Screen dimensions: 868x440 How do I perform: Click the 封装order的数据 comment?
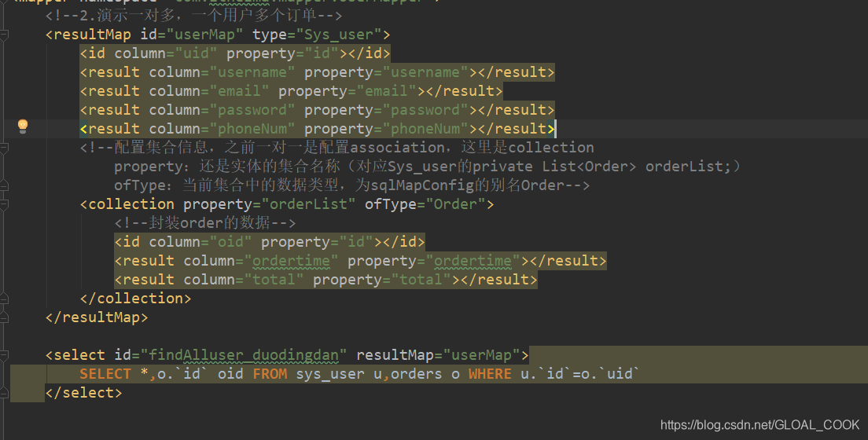205,223
